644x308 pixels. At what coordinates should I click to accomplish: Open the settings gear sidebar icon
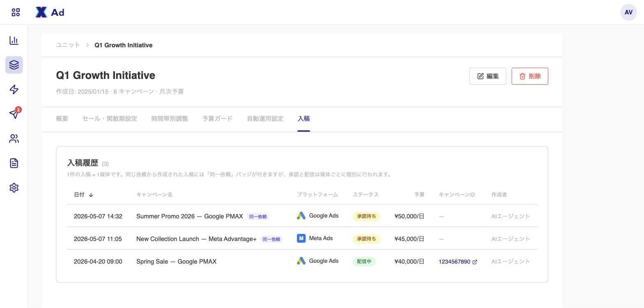coord(14,188)
